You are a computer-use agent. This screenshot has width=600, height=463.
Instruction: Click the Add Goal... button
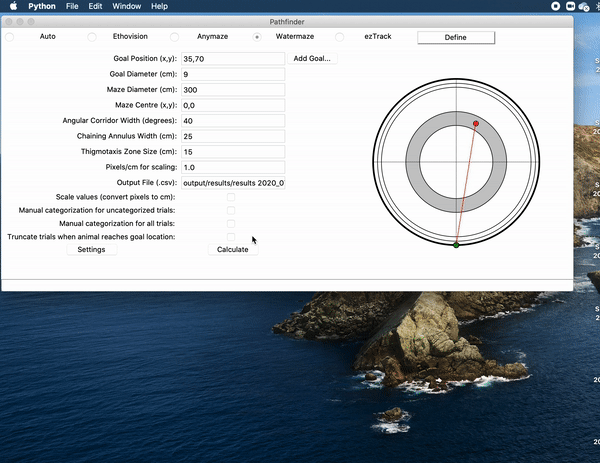(312, 59)
